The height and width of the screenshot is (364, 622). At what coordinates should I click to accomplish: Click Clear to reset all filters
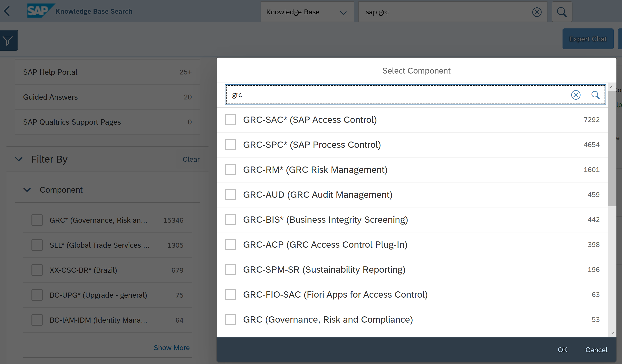point(191,159)
